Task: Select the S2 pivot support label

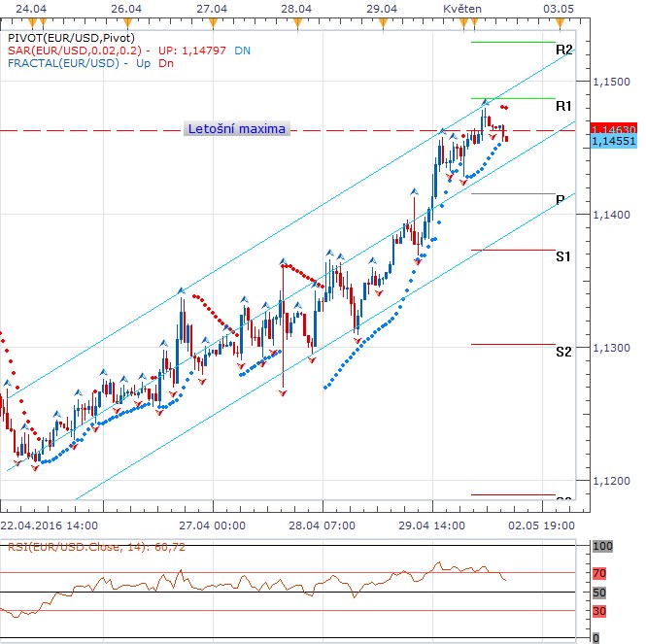Action: (563, 352)
